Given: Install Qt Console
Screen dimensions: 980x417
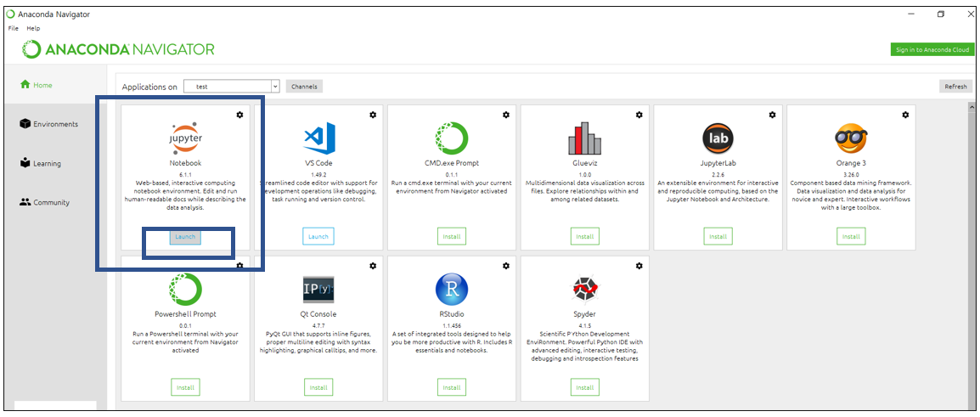Looking at the screenshot, I should point(318,387).
